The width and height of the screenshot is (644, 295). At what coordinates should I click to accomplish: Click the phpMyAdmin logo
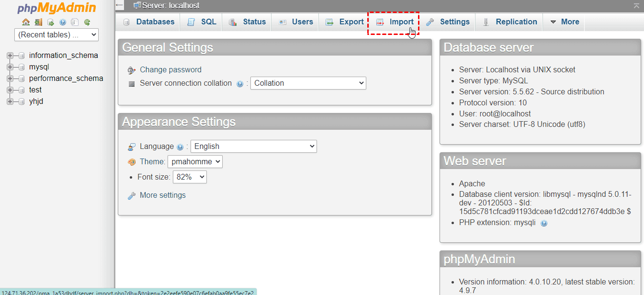(x=56, y=8)
